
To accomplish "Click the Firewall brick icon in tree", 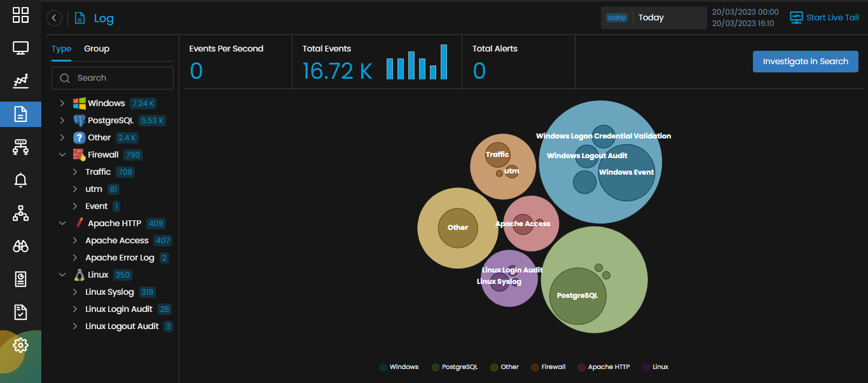I will click(x=79, y=154).
